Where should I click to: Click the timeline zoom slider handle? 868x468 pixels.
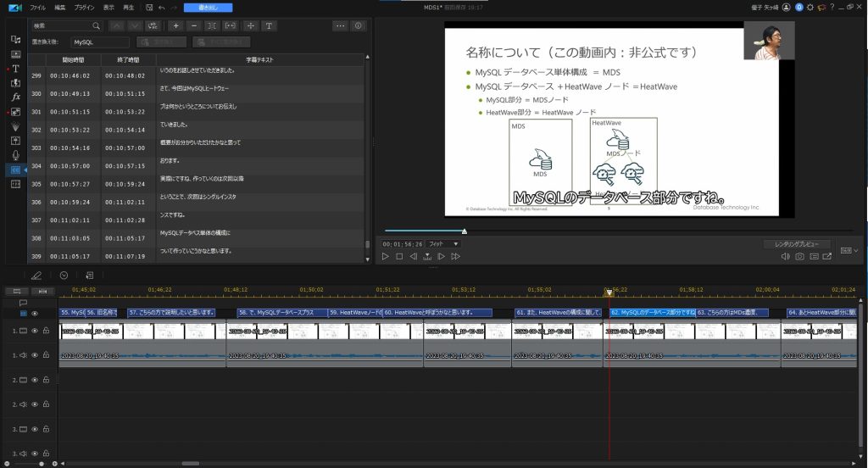click(42, 464)
